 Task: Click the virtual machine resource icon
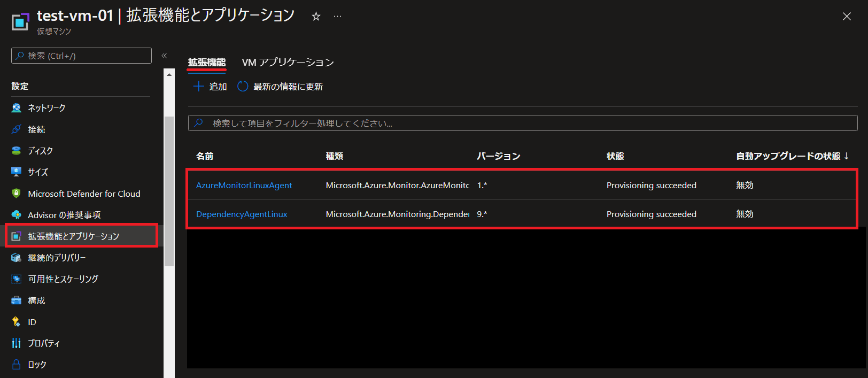tap(20, 21)
